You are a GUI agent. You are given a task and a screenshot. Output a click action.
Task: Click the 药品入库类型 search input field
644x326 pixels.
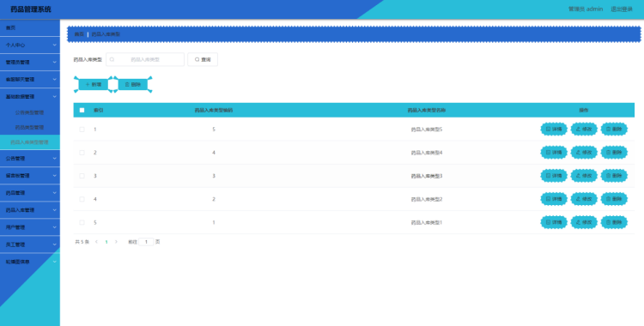pyautogui.click(x=145, y=59)
